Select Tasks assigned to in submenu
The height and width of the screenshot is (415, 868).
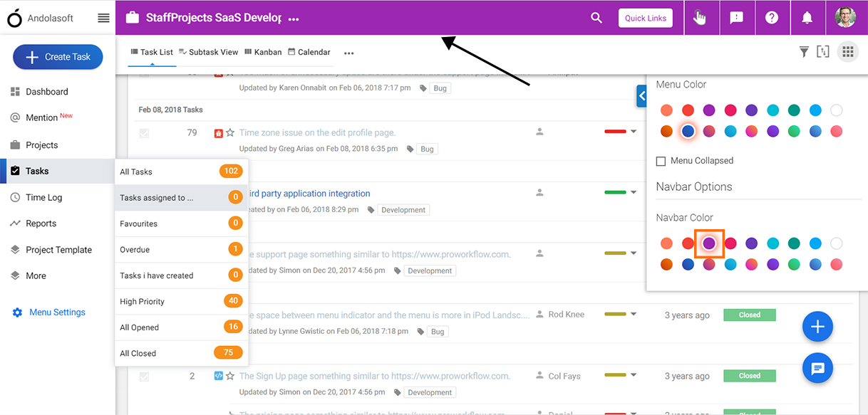(x=181, y=198)
